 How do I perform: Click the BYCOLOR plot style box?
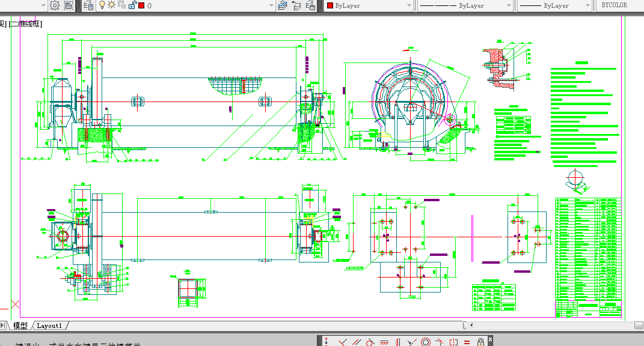click(x=619, y=5)
